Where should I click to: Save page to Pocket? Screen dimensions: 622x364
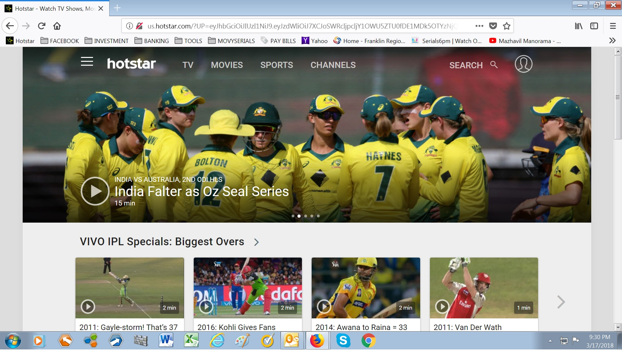[493, 26]
